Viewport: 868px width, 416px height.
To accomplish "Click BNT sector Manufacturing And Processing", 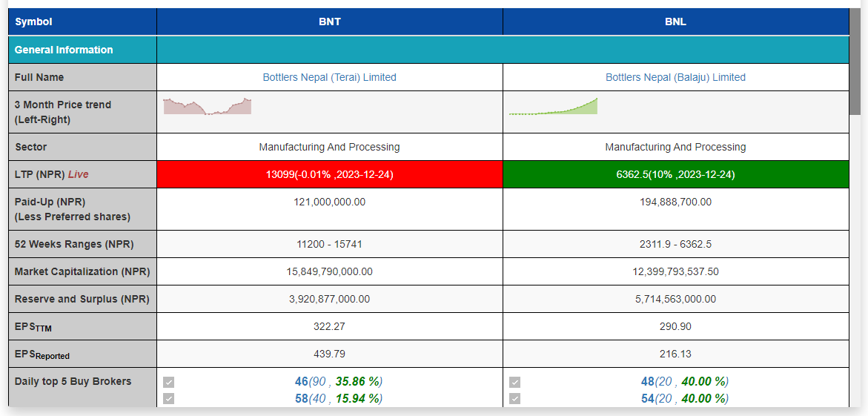I will pyautogui.click(x=329, y=147).
